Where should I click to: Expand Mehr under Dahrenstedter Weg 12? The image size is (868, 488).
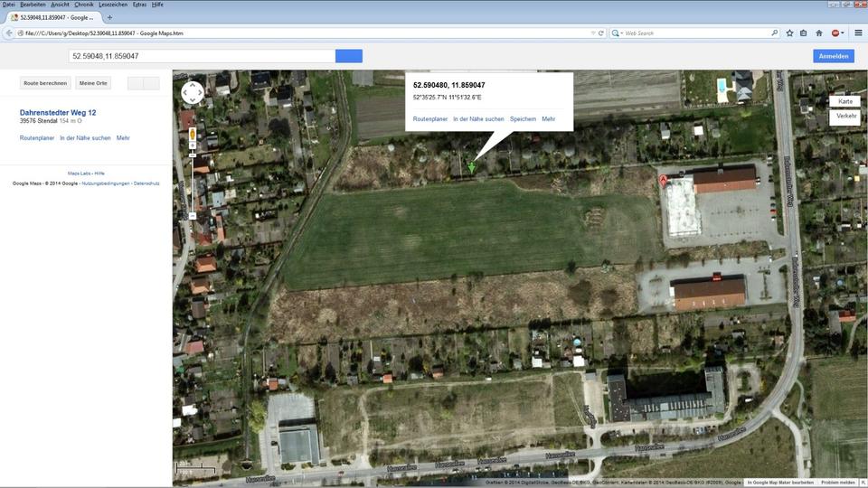click(123, 138)
